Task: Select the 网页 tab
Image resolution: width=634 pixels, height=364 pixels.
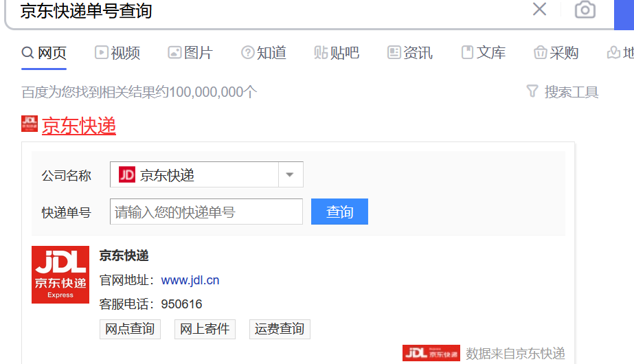Action: pos(44,53)
